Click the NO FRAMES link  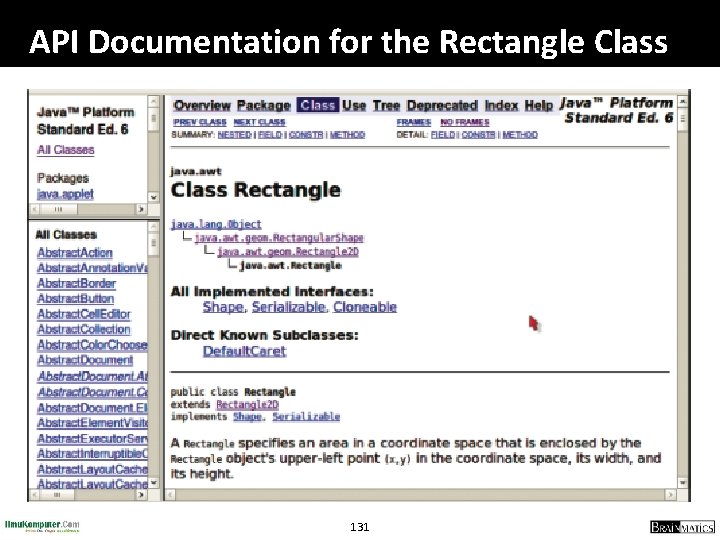pyautogui.click(x=465, y=122)
